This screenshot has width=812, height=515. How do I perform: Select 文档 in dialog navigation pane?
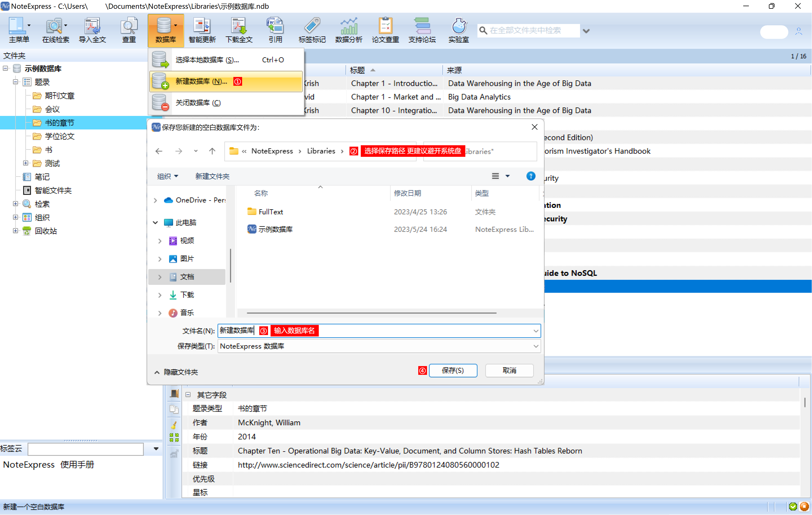tap(187, 277)
